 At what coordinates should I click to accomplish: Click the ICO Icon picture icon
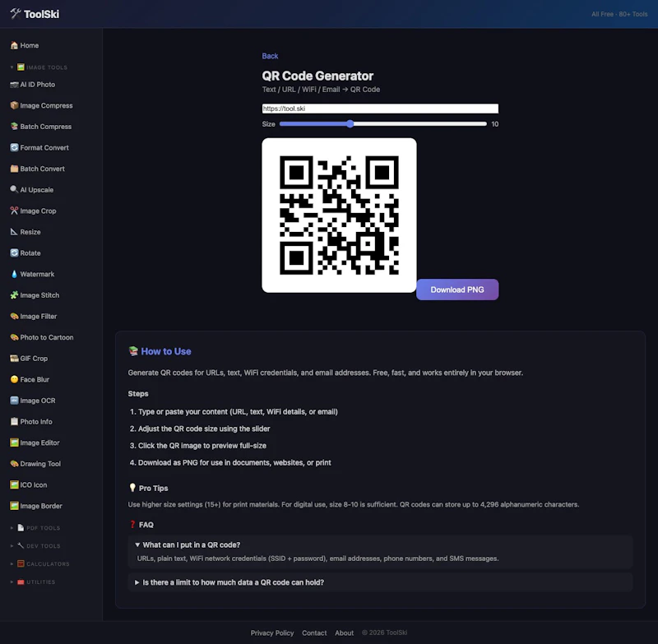[x=14, y=485]
